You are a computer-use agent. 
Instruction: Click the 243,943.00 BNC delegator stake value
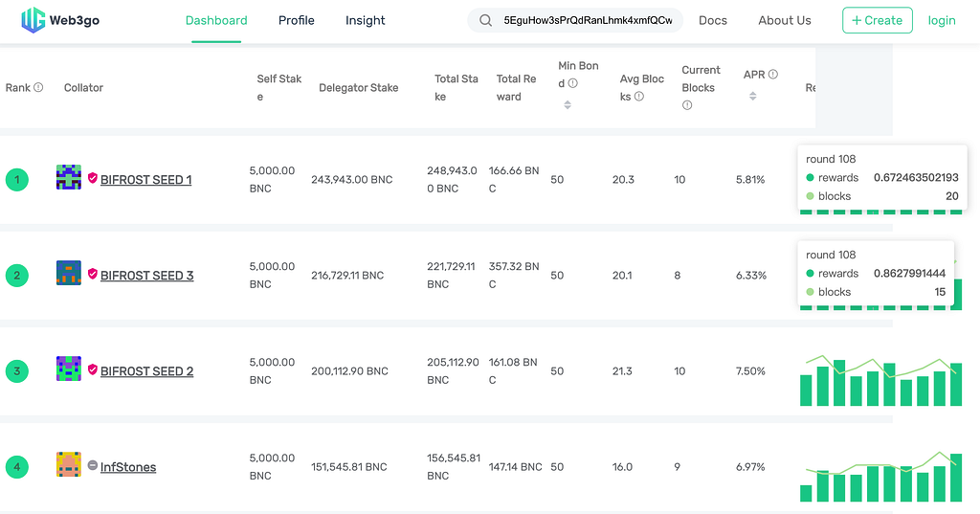pos(352,180)
